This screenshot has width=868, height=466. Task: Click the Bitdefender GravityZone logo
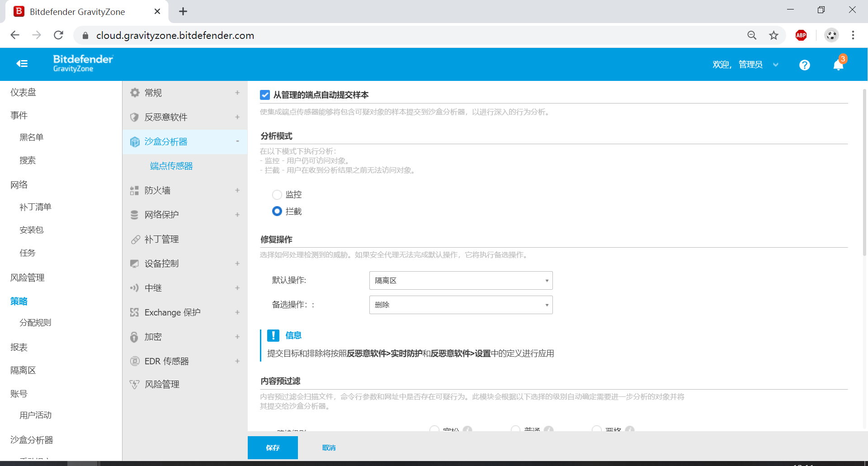83,63
